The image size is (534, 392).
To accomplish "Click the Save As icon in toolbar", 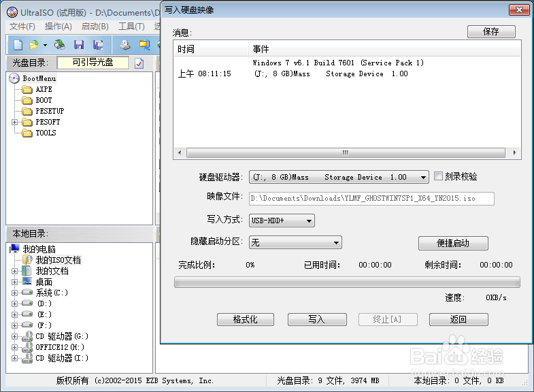I will point(98,45).
